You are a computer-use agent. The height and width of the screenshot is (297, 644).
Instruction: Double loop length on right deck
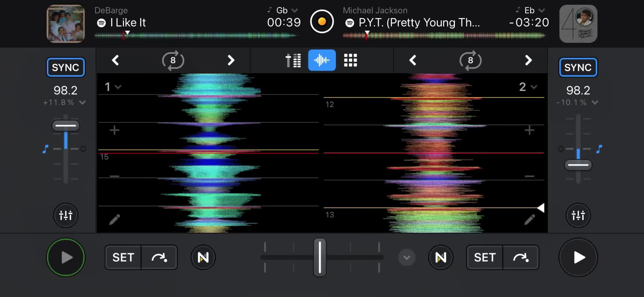click(x=528, y=60)
